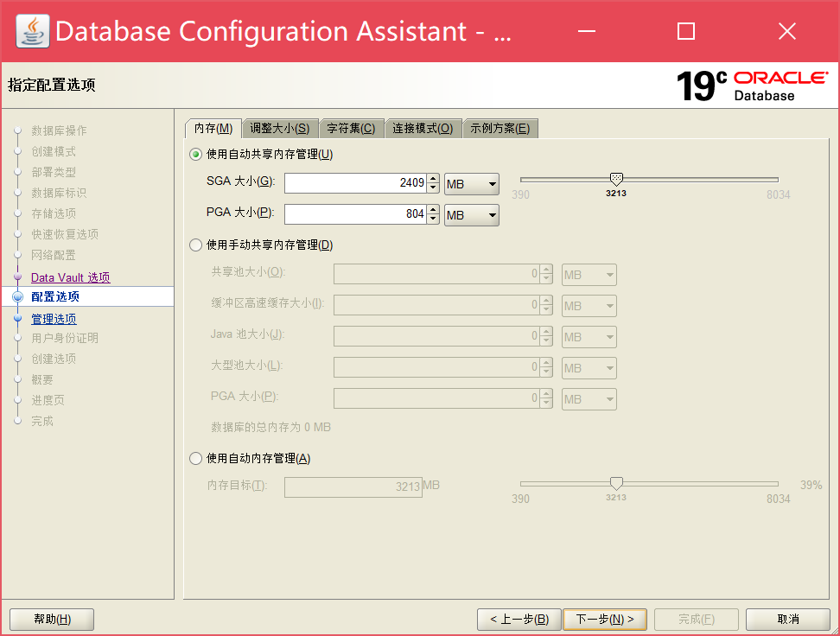Click the PGA size down spinner arrow

(432, 219)
